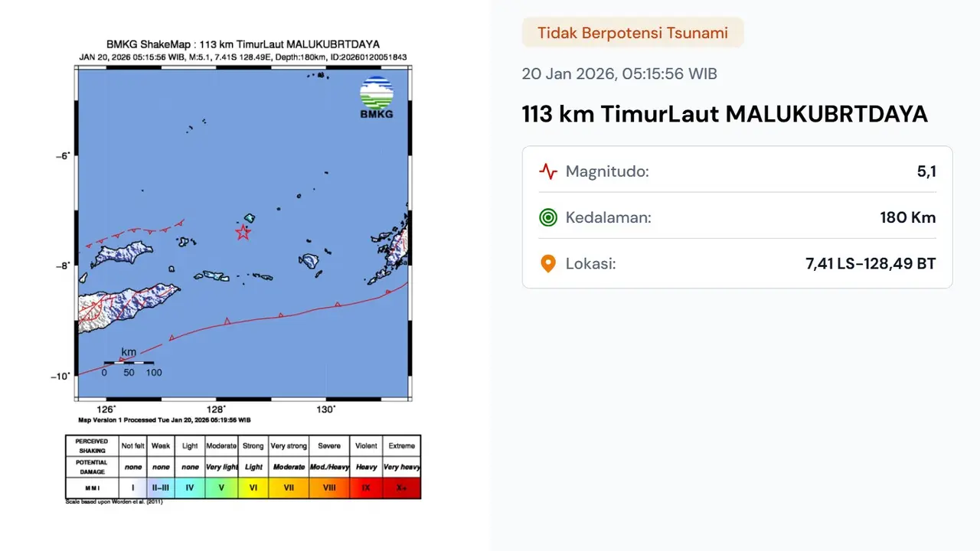Click the MMI X+ dark red swatch

(x=402, y=487)
